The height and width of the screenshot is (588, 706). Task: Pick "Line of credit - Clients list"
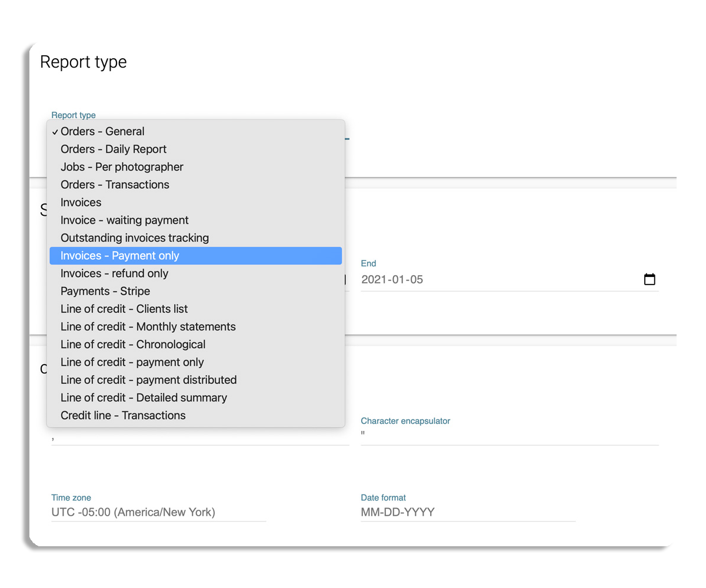(124, 309)
